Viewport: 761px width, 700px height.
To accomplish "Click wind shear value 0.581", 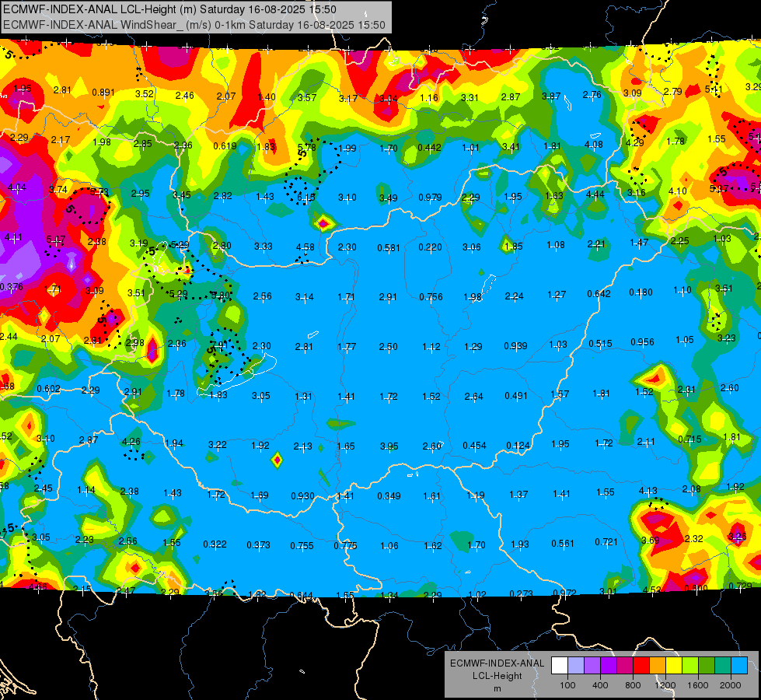I will [389, 248].
